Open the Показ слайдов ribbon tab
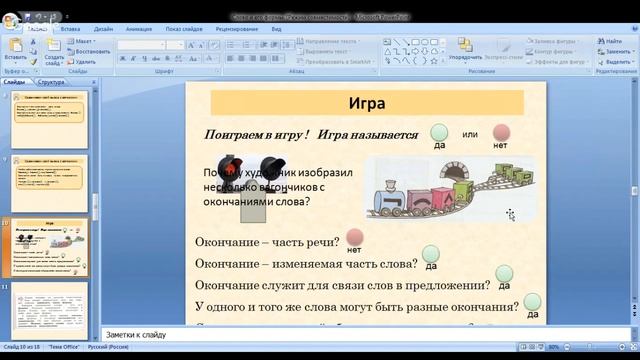The image size is (640, 360). click(x=184, y=29)
